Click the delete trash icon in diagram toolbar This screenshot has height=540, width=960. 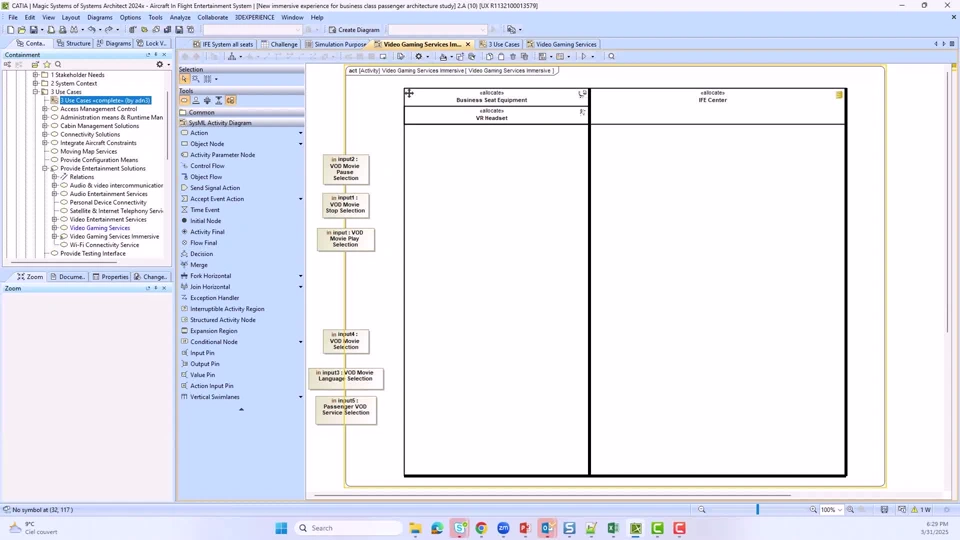(x=513, y=56)
